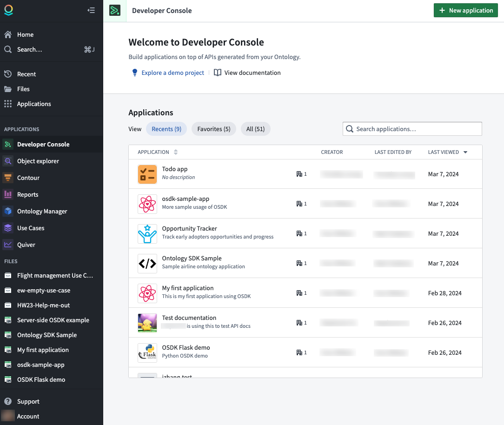
Task: Open the Quiver app in the sidebar
Action: [x=26, y=245]
